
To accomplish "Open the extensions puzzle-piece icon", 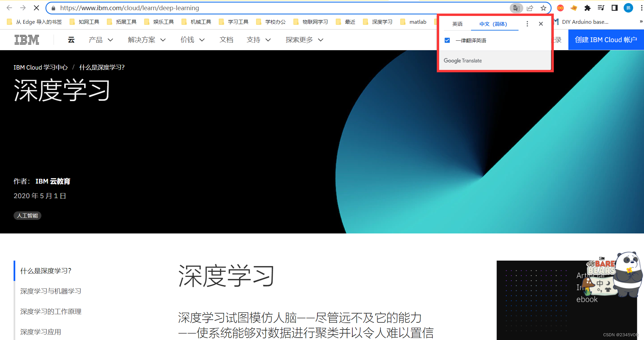I will [588, 8].
